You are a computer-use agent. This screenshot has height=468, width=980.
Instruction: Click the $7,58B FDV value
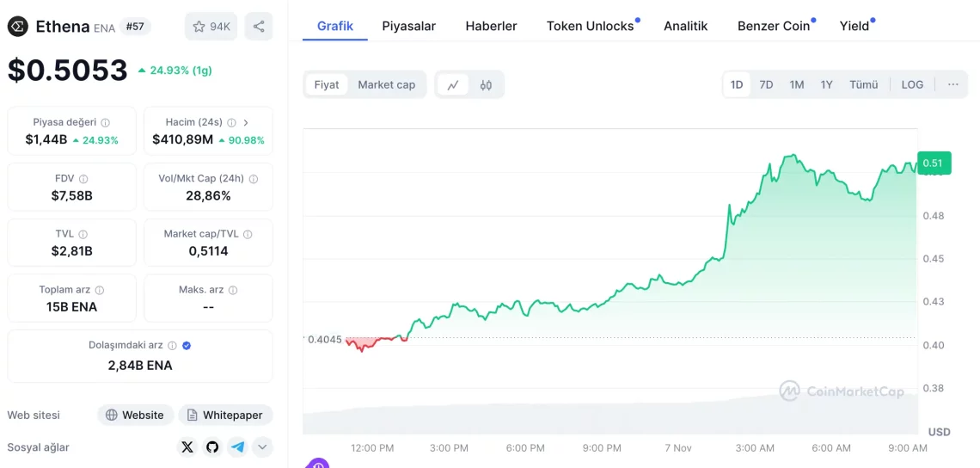coord(72,196)
